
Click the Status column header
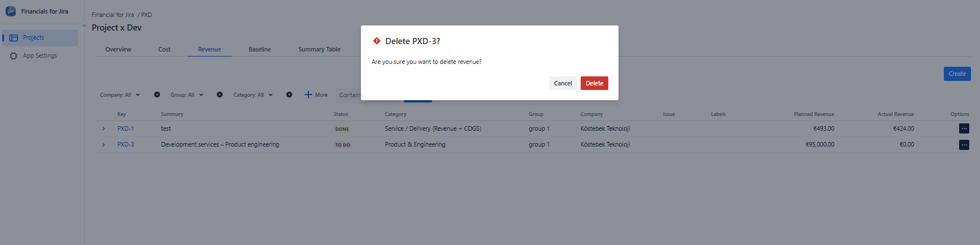click(x=341, y=114)
